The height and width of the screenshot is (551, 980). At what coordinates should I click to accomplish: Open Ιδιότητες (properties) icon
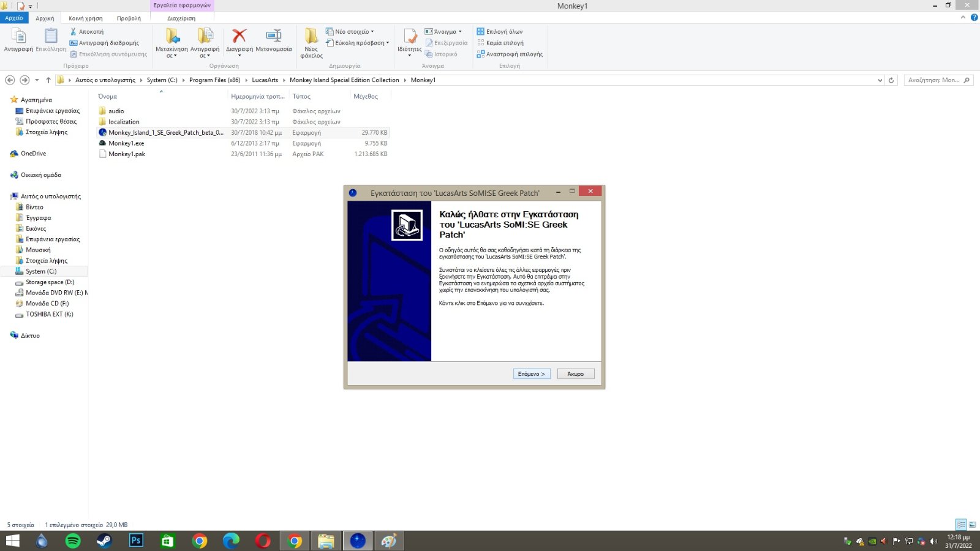[x=410, y=36]
